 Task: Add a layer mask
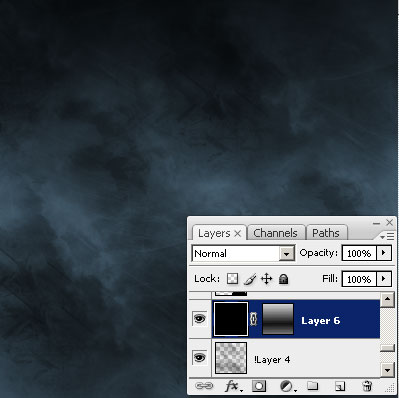pos(259,386)
